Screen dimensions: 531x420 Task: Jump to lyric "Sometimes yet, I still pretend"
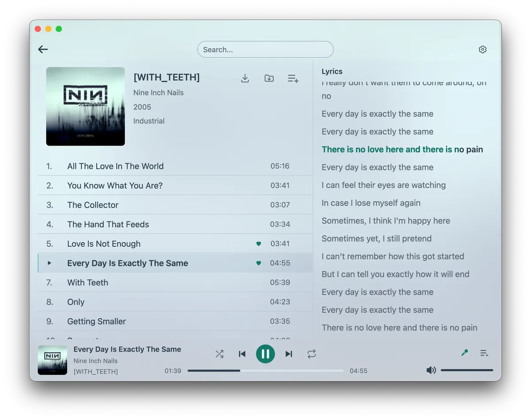click(x=377, y=239)
